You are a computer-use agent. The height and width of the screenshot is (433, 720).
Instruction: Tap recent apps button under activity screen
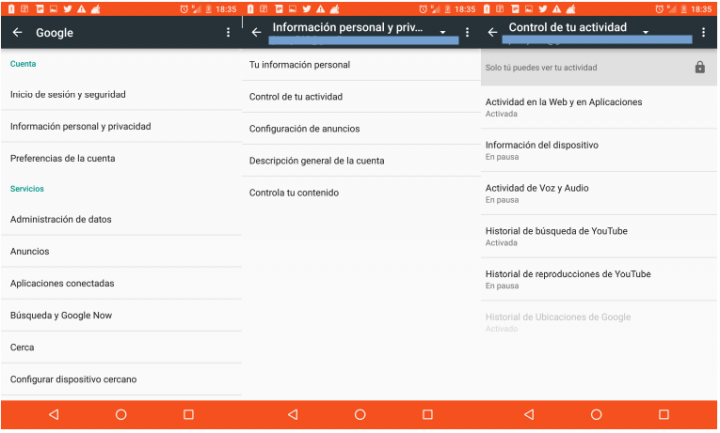(x=664, y=415)
